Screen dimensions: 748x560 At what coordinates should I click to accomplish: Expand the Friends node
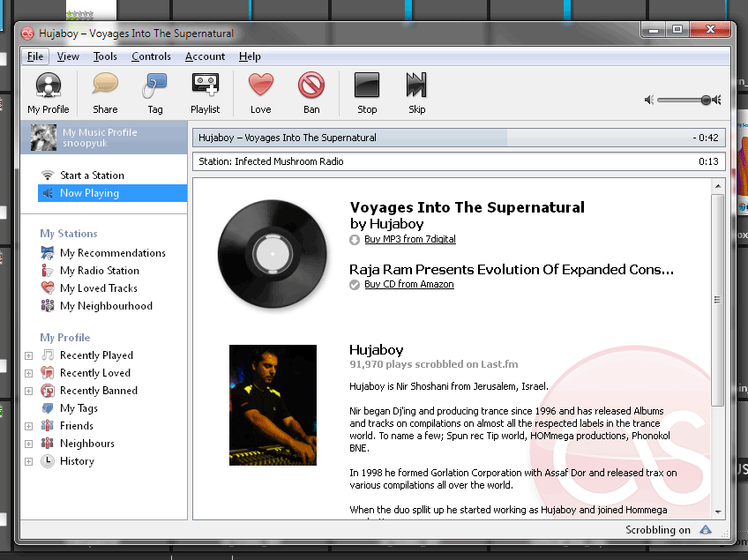(x=28, y=427)
